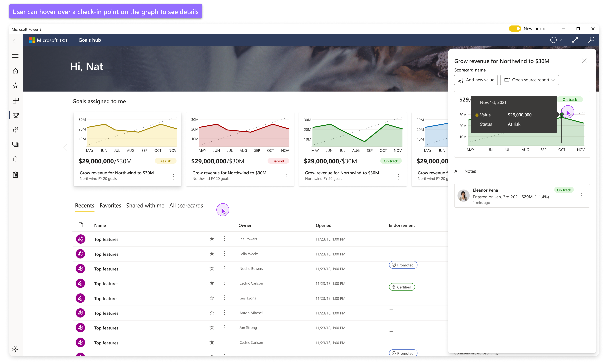Open more options on Behind goal card
The height and width of the screenshot is (364, 608).
pyautogui.click(x=286, y=177)
